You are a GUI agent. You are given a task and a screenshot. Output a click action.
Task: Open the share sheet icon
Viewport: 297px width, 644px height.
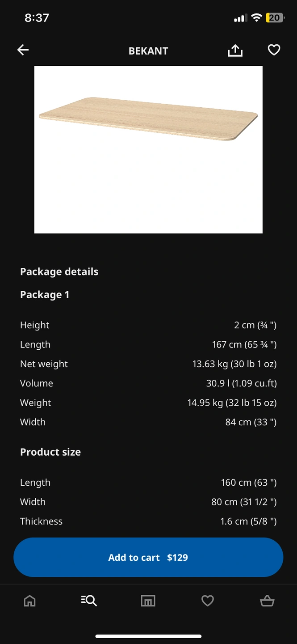click(235, 51)
